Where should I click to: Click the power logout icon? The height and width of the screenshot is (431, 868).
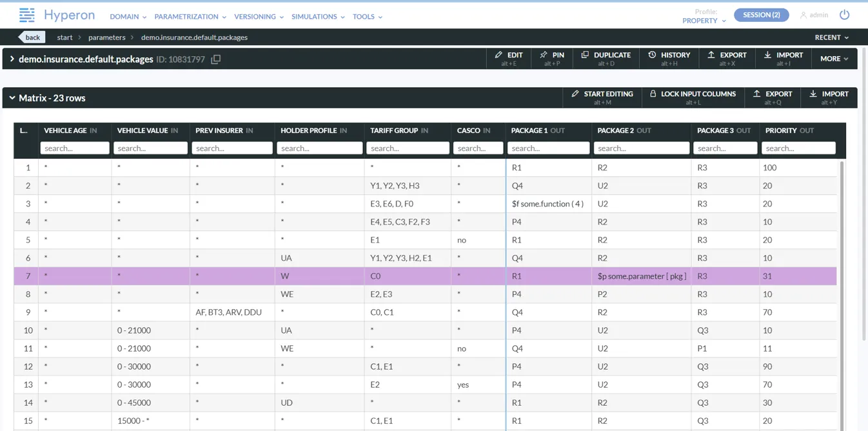click(x=844, y=15)
